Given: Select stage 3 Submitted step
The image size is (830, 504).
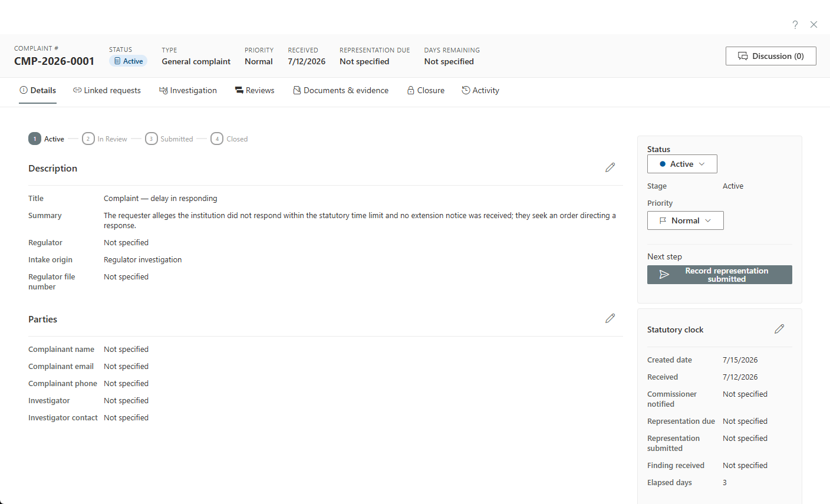Looking at the screenshot, I should [x=169, y=139].
